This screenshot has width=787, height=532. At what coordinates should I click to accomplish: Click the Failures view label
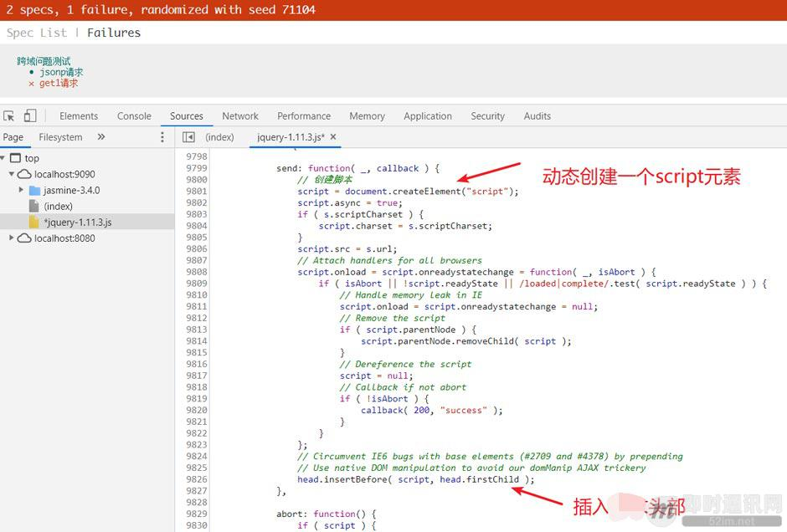114,33
